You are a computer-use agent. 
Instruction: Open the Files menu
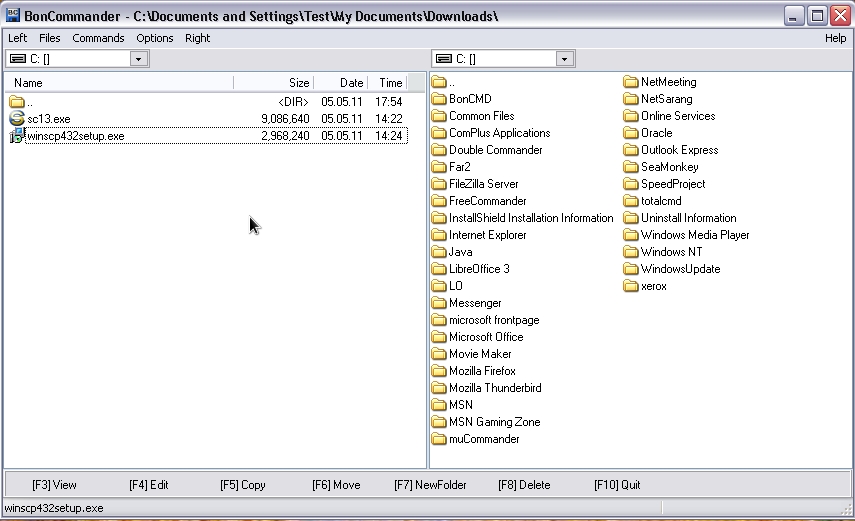50,38
